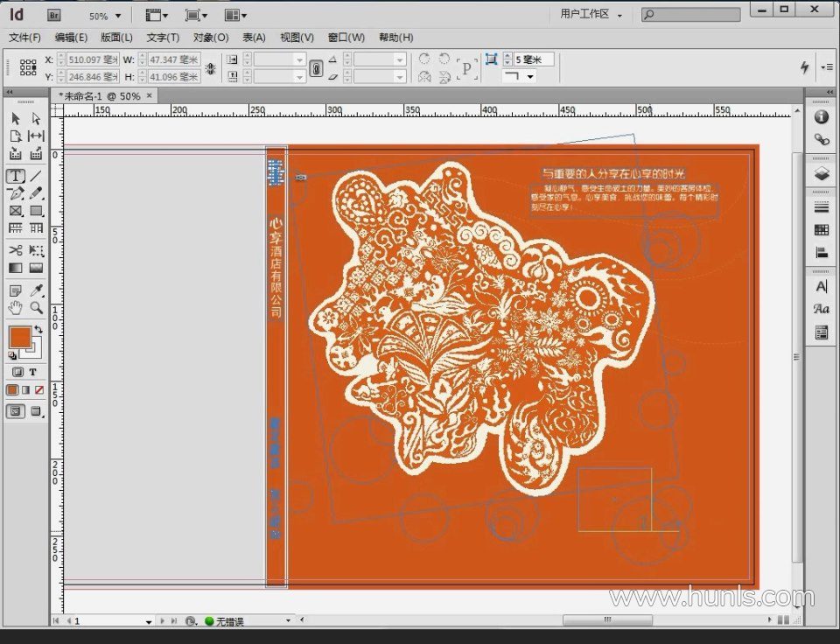840x644 pixels.
Task: Pick the Eyedropper tool
Action: (x=37, y=290)
